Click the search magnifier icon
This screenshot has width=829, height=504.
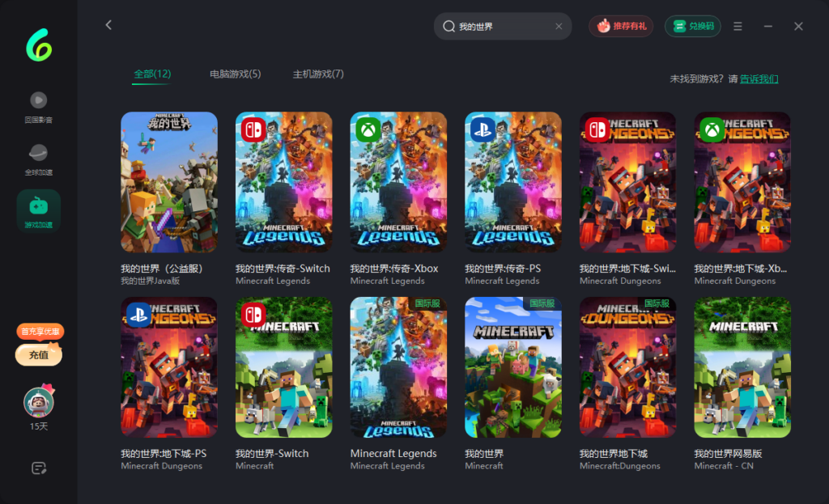click(449, 27)
